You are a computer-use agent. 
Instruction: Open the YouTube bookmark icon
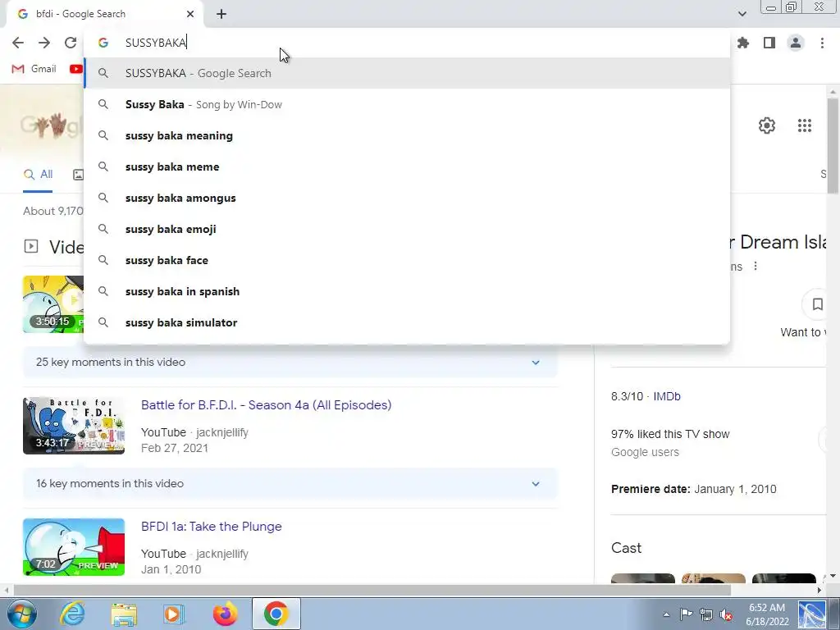76,69
